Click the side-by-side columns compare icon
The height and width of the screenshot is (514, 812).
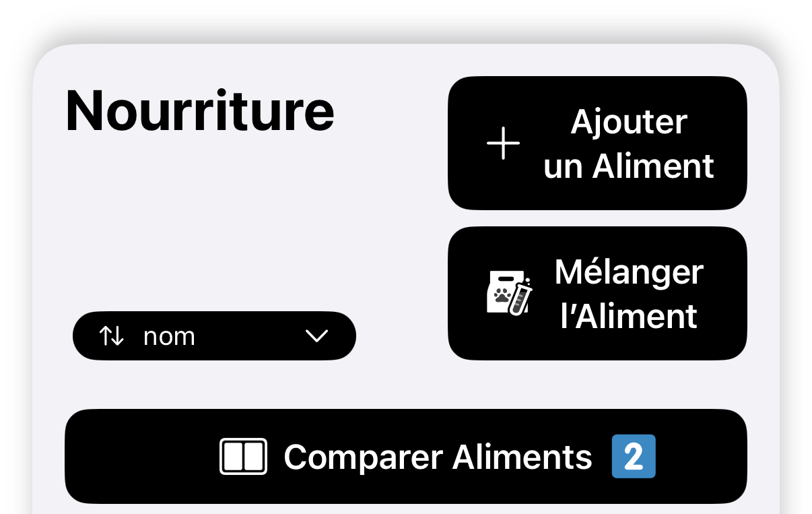tap(243, 457)
